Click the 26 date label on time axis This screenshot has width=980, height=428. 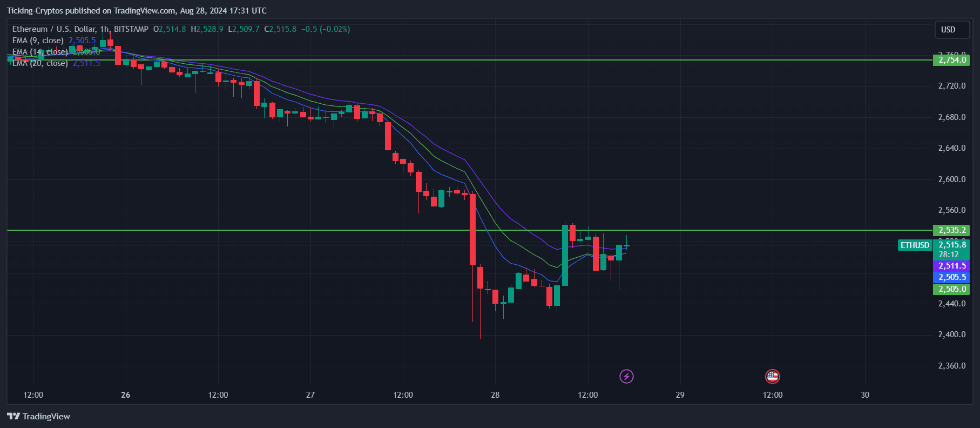[x=126, y=395]
